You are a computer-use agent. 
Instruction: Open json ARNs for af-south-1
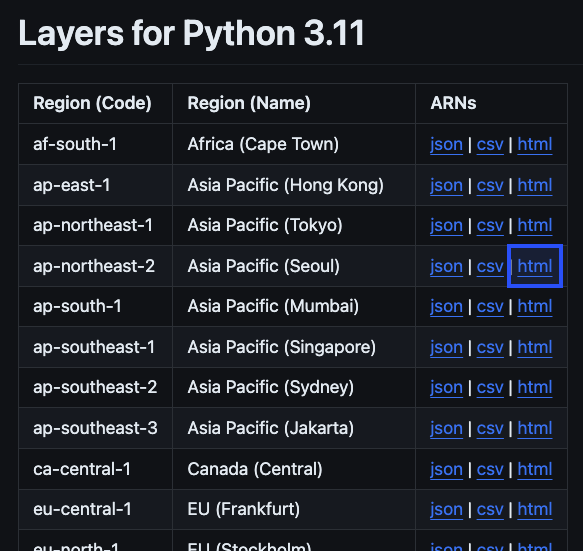click(446, 144)
